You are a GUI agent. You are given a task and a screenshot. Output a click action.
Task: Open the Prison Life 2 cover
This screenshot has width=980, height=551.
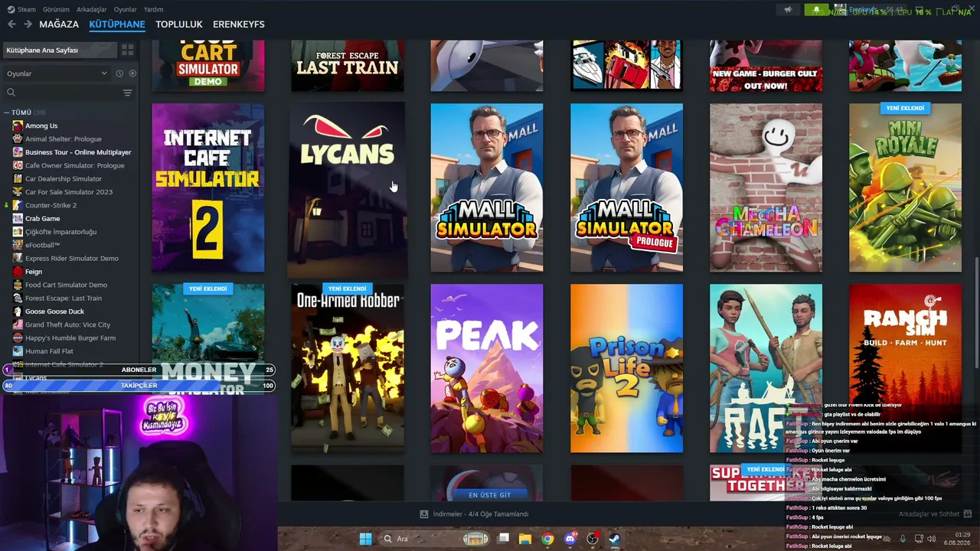(626, 368)
